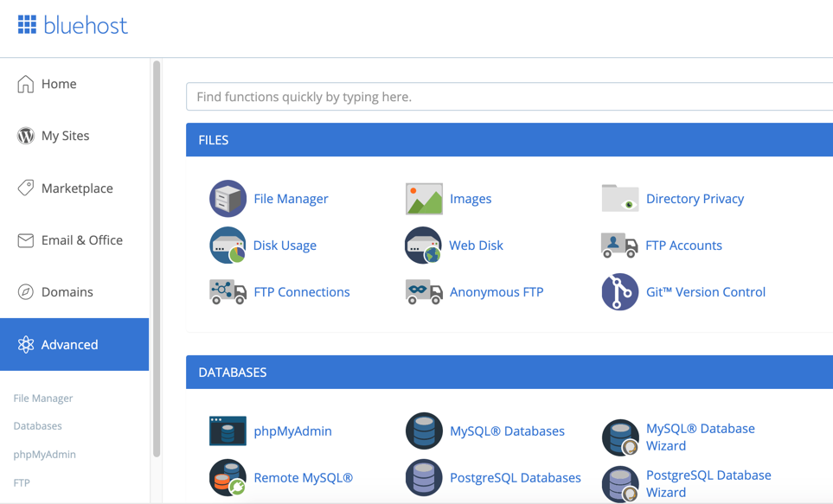This screenshot has width=833, height=504.
Task: Open the Disk Usage link
Action: pyautogui.click(x=285, y=246)
